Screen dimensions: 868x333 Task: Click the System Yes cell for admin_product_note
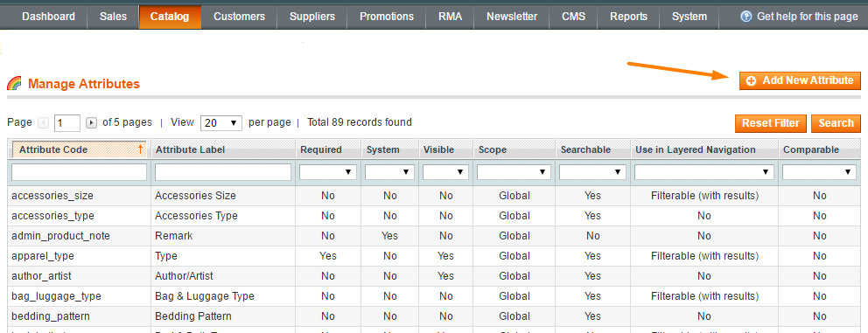click(x=389, y=236)
